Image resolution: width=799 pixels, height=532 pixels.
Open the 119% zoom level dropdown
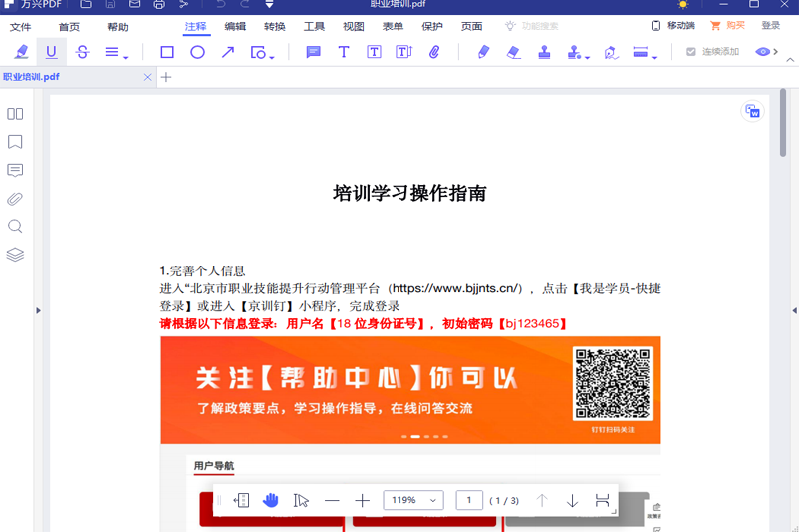pos(413,500)
